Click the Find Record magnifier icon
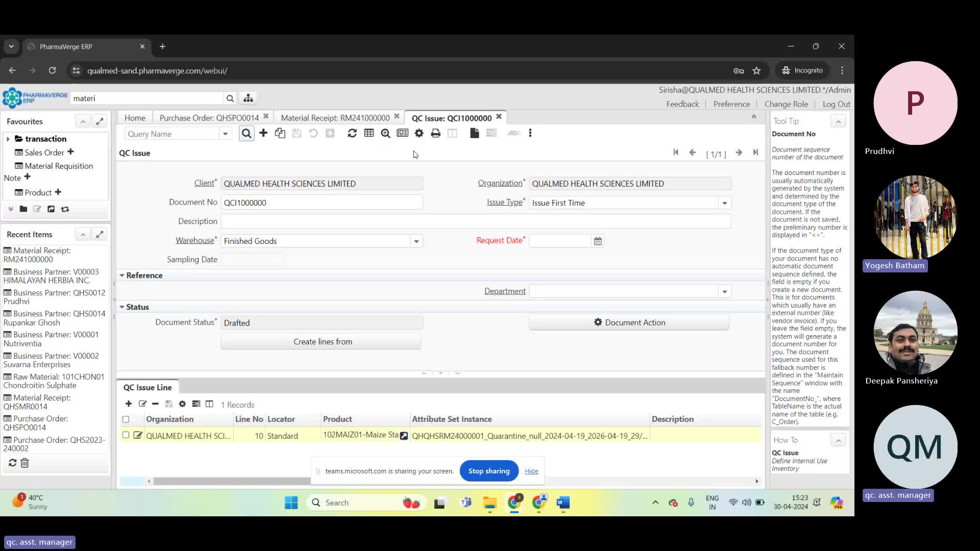The height and width of the screenshot is (551, 980). tap(247, 134)
